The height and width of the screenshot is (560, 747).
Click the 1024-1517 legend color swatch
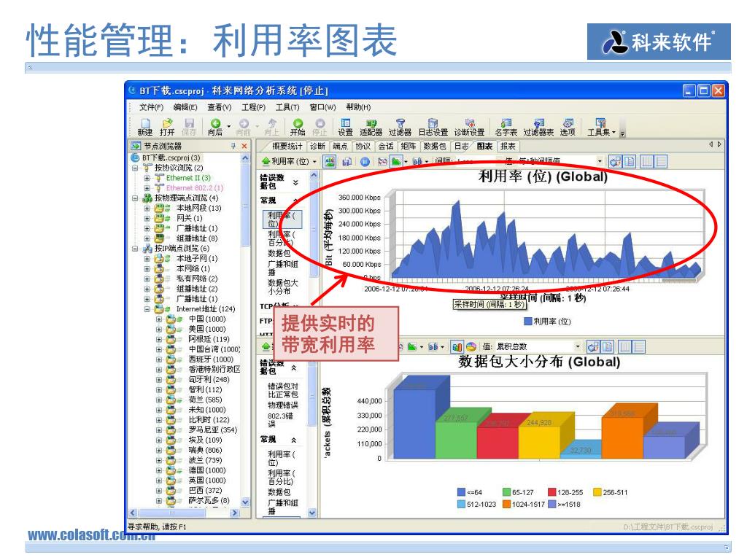pos(506,504)
